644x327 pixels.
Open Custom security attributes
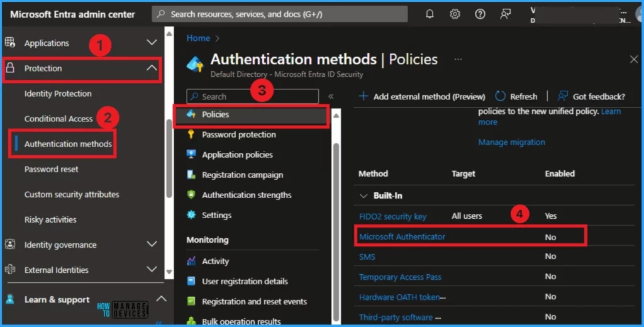click(x=72, y=194)
